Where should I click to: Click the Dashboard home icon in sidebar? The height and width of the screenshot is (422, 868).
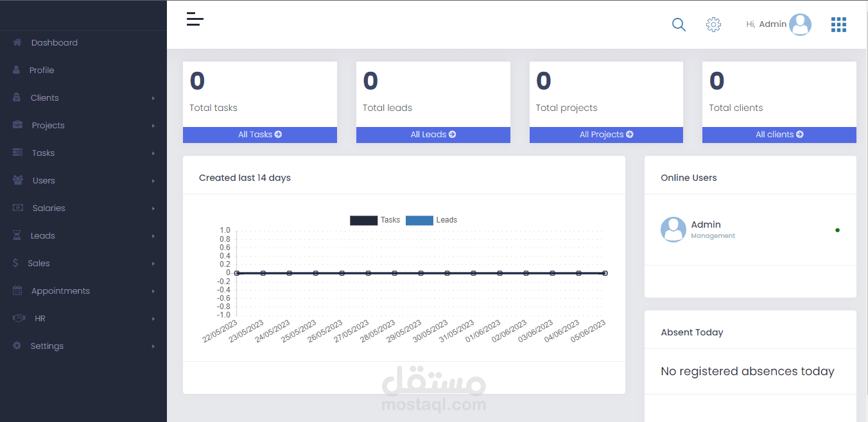tap(17, 42)
